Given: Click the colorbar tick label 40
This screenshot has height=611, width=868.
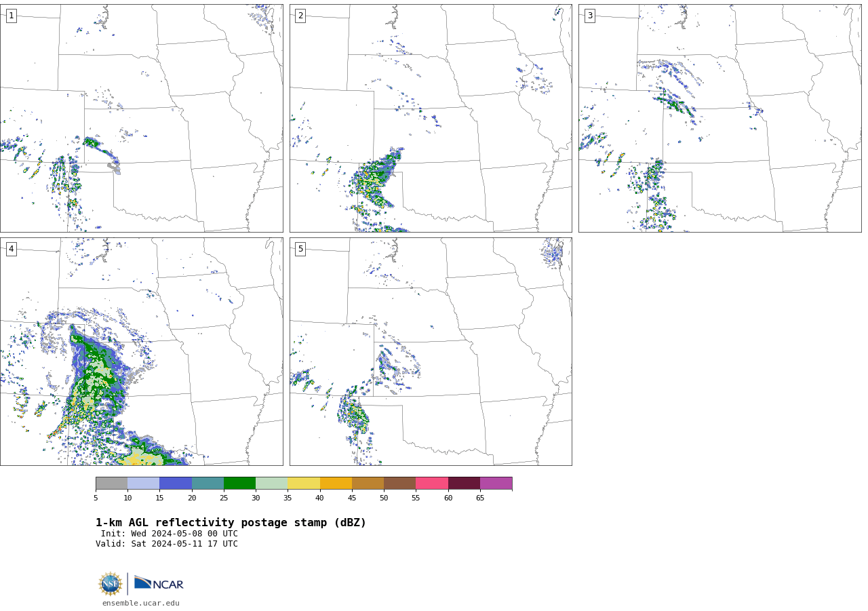Looking at the screenshot, I should coord(320,498).
